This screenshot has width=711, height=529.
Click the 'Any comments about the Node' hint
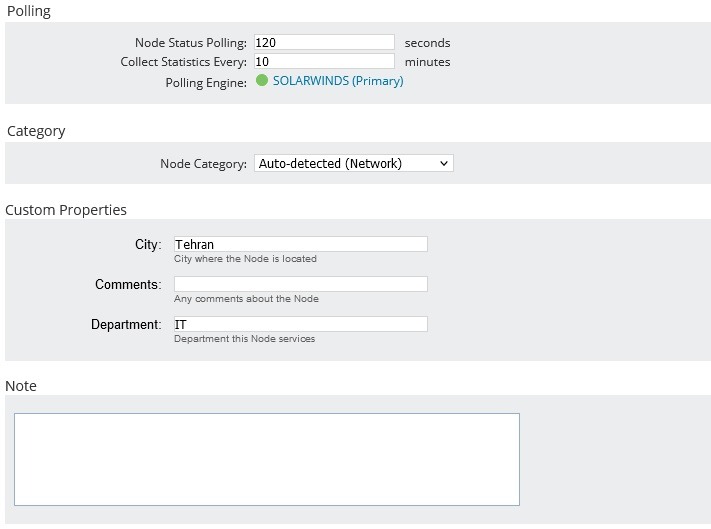(x=246, y=299)
